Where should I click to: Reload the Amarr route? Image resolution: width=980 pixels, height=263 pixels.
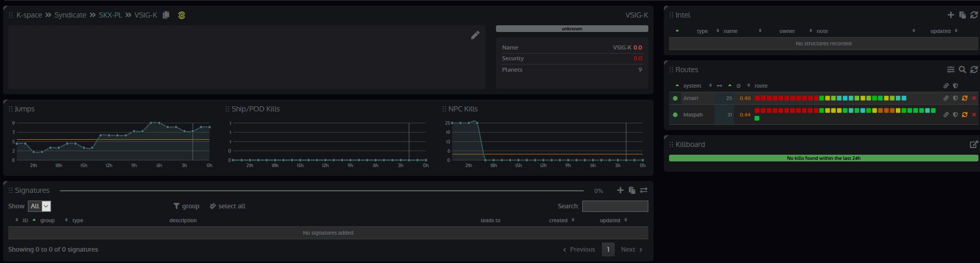[x=965, y=98]
